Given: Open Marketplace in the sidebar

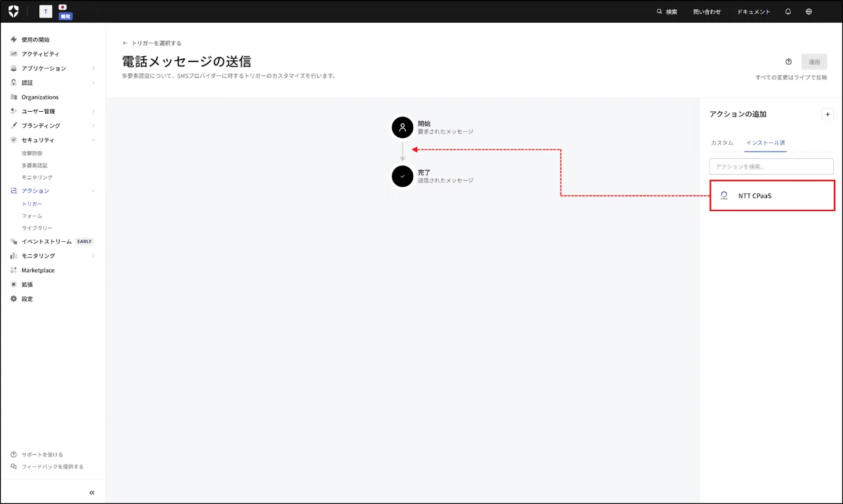Looking at the screenshot, I should 38,270.
